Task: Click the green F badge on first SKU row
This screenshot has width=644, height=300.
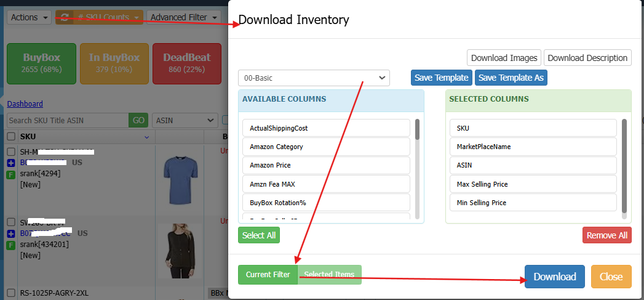Action: click(11, 175)
